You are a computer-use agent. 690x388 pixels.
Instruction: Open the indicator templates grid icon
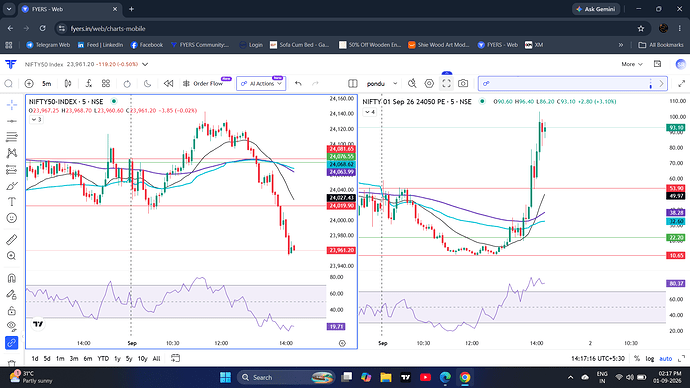point(106,84)
